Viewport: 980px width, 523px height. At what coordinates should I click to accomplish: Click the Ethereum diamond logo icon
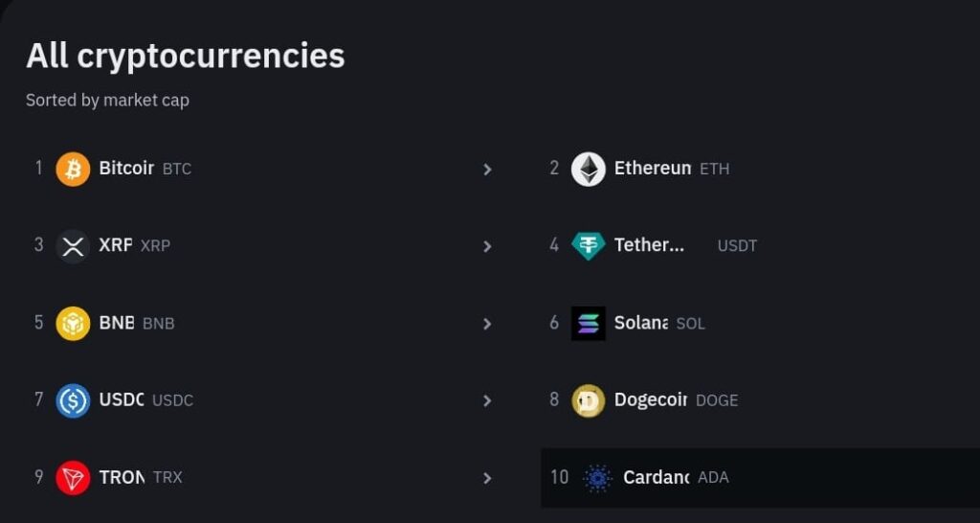click(589, 169)
